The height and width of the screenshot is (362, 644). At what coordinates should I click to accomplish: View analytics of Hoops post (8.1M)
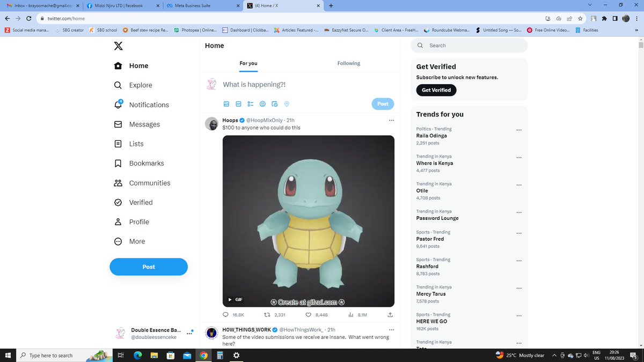coord(358,315)
